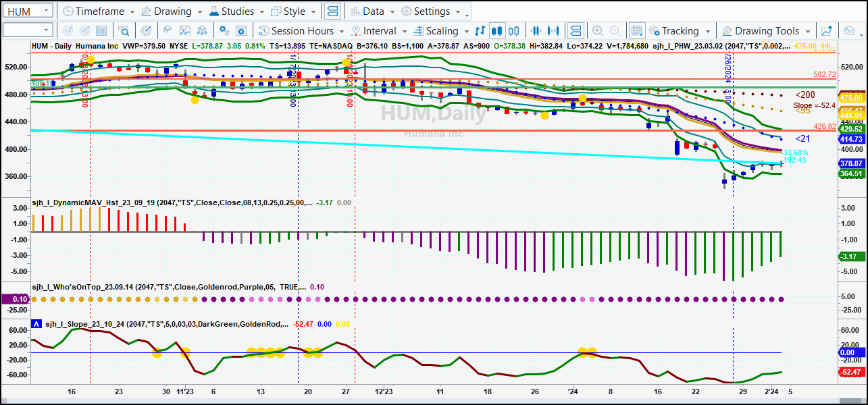Open the Session Hours dropdown
Image resolution: width=868 pixels, height=405 pixels.
(301, 30)
